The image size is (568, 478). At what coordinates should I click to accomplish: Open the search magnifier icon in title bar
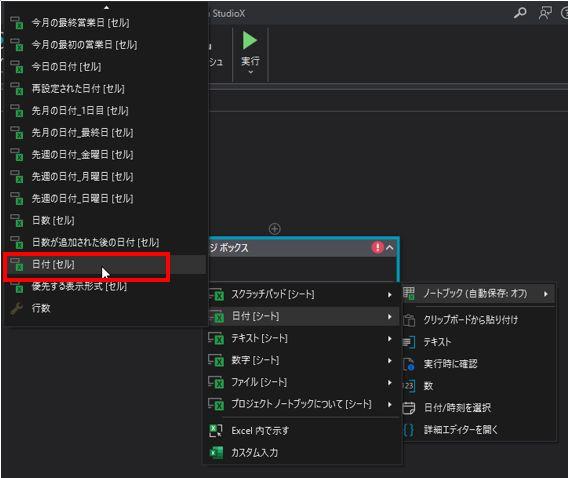[x=520, y=13]
